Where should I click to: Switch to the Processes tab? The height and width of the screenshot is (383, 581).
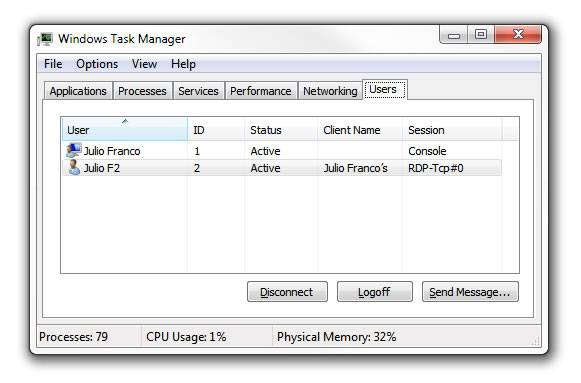coord(142,91)
